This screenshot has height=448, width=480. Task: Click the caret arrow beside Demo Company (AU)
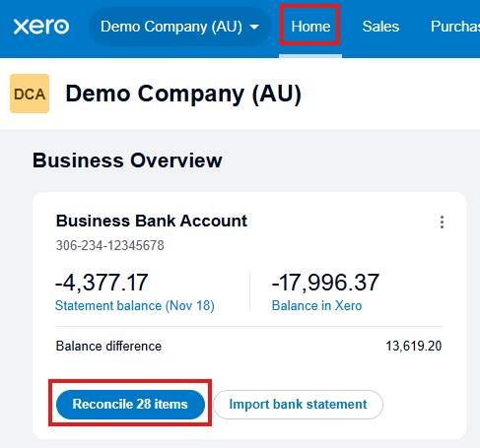(254, 27)
